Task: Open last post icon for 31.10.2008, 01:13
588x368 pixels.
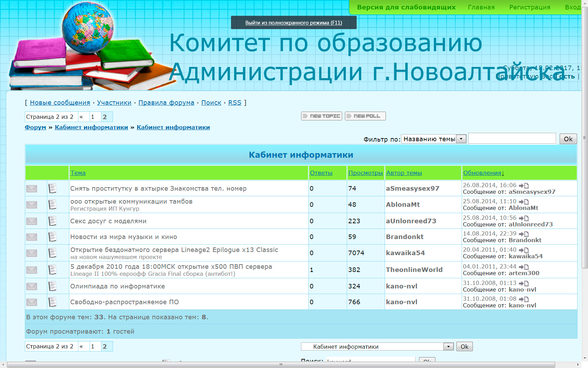Action: [524, 283]
